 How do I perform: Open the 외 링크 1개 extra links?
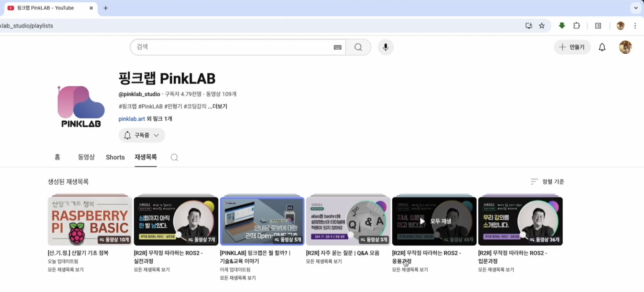click(x=159, y=119)
